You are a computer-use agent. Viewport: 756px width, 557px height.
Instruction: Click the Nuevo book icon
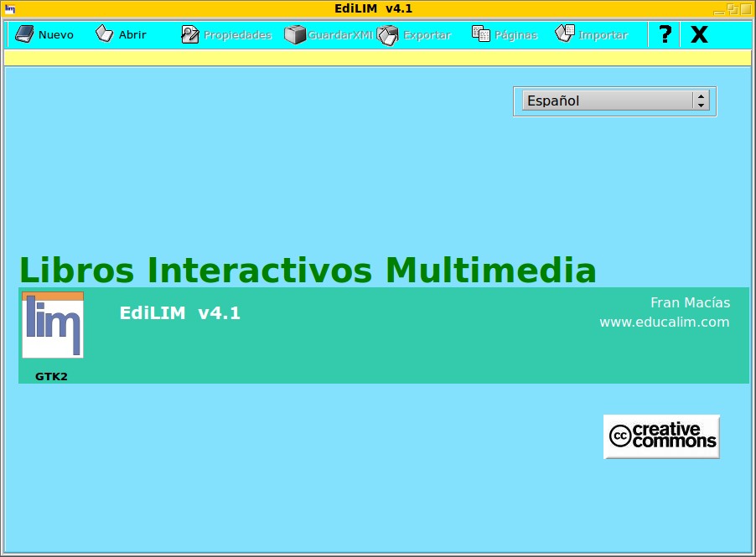point(24,34)
